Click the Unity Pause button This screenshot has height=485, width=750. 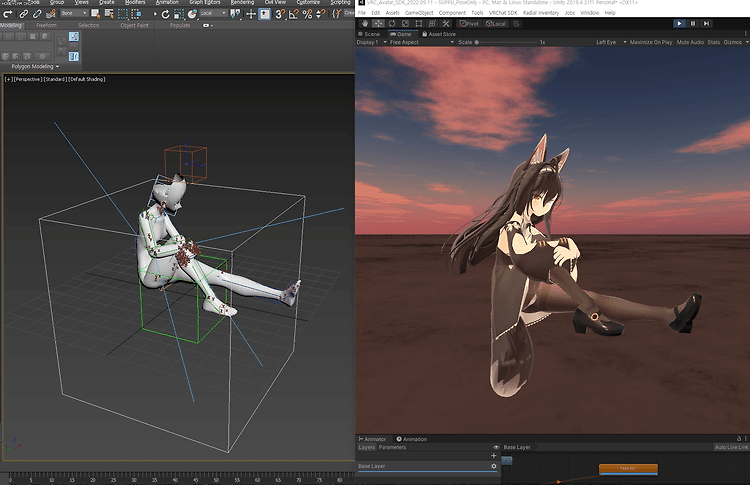(693, 23)
